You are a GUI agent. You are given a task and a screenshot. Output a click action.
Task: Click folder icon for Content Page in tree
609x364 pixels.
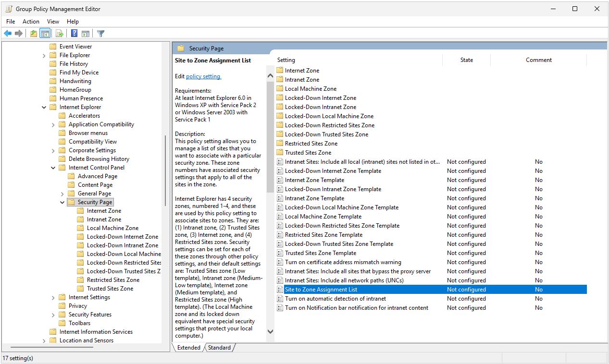(x=72, y=185)
